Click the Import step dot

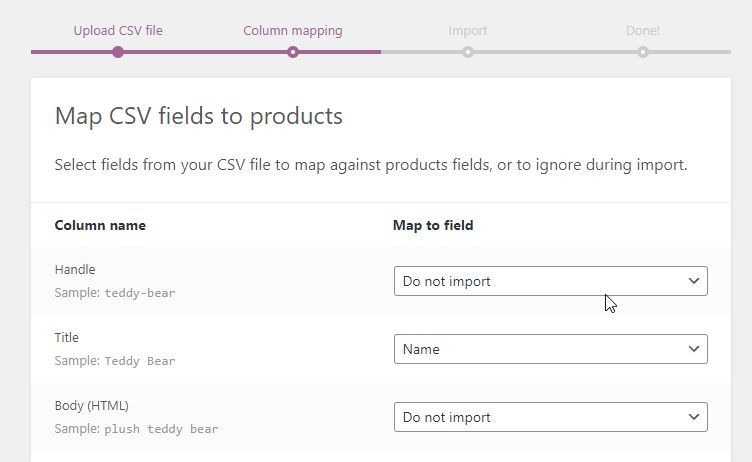pos(468,52)
